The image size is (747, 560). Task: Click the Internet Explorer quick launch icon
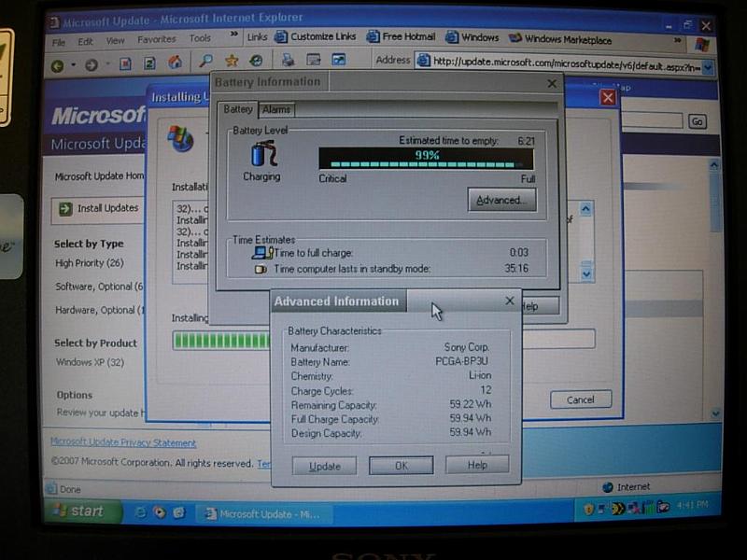coord(140,512)
